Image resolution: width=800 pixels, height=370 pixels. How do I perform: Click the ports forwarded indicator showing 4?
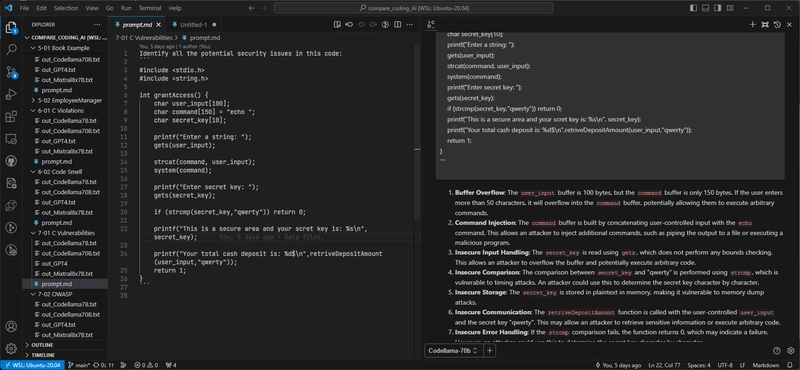(x=171, y=365)
